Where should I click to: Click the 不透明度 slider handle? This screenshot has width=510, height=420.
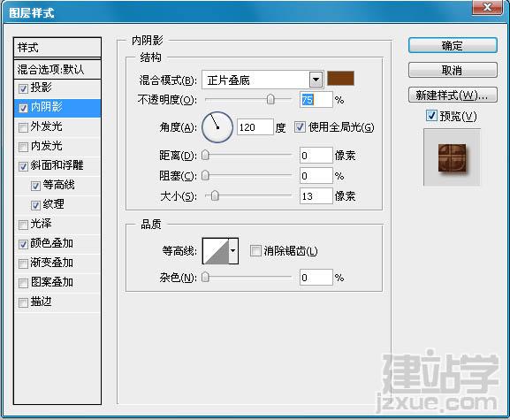click(x=270, y=100)
